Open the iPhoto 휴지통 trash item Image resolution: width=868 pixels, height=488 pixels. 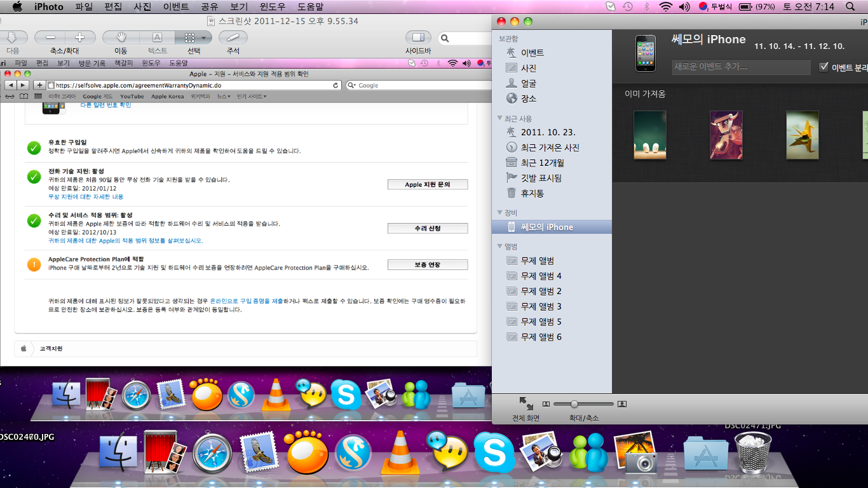(532, 193)
